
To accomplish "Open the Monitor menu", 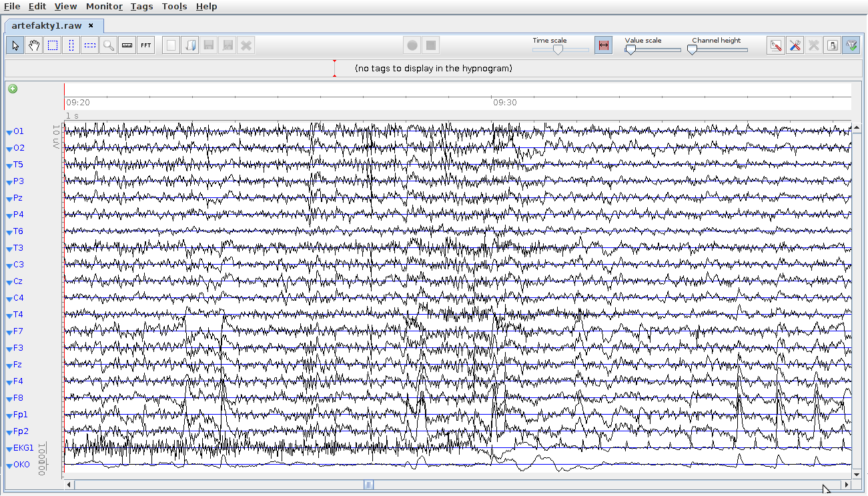I will point(104,6).
